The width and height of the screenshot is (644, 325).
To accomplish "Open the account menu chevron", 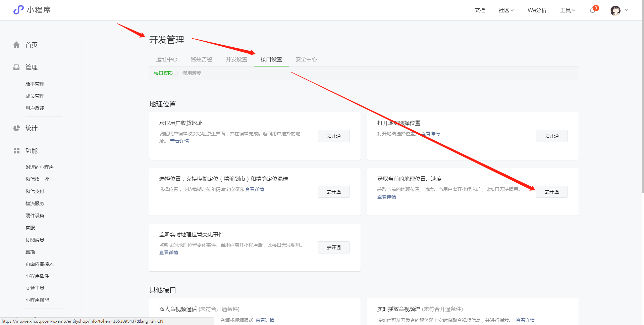I will point(627,10).
